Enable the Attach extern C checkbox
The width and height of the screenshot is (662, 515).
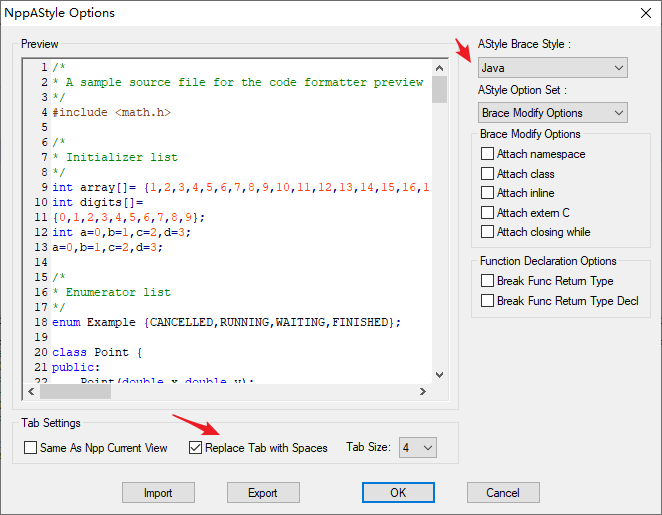click(x=487, y=212)
